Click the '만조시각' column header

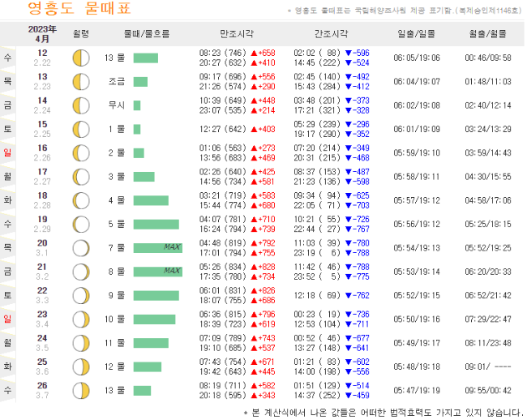click(x=237, y=33)
